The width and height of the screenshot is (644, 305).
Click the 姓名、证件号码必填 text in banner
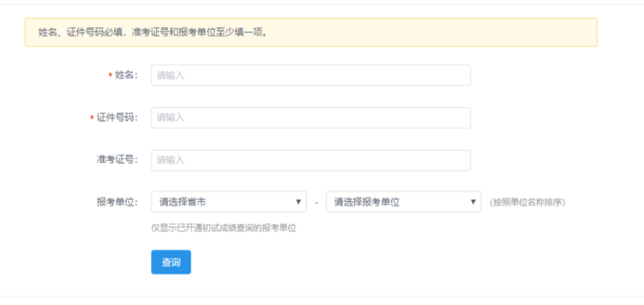[79, 32]
